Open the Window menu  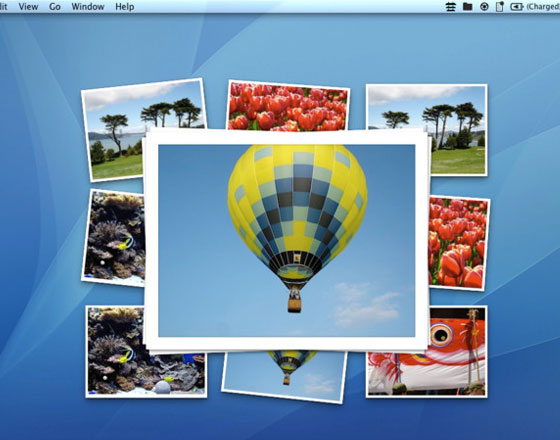[88, 6]
